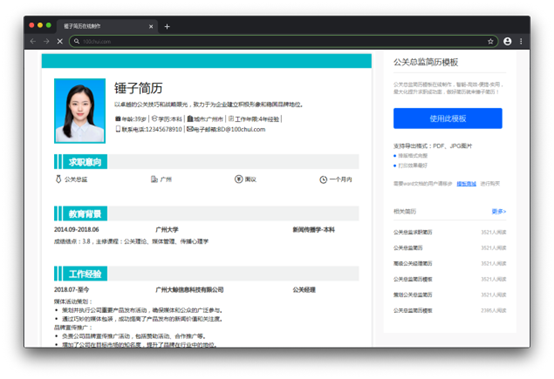Click the 相关简历 section label

[x=405, y=211]
